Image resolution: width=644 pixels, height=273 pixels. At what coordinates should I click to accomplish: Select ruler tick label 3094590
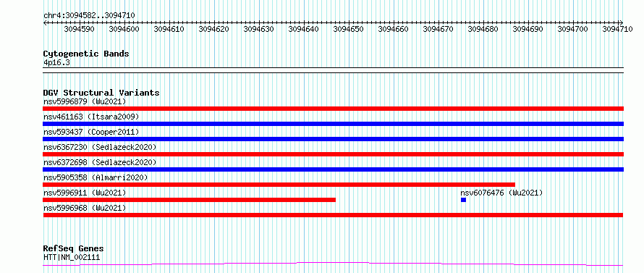[x=80, y=29]
